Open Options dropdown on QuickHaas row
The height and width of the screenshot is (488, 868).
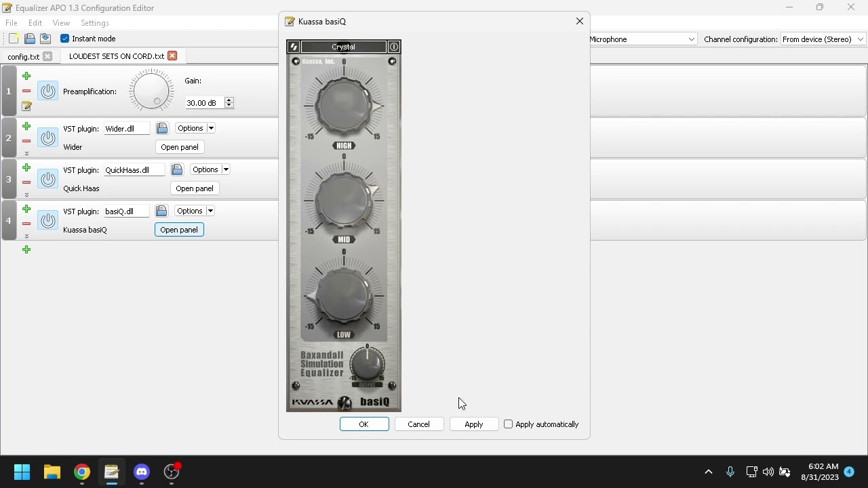click(x=210, y=169)
